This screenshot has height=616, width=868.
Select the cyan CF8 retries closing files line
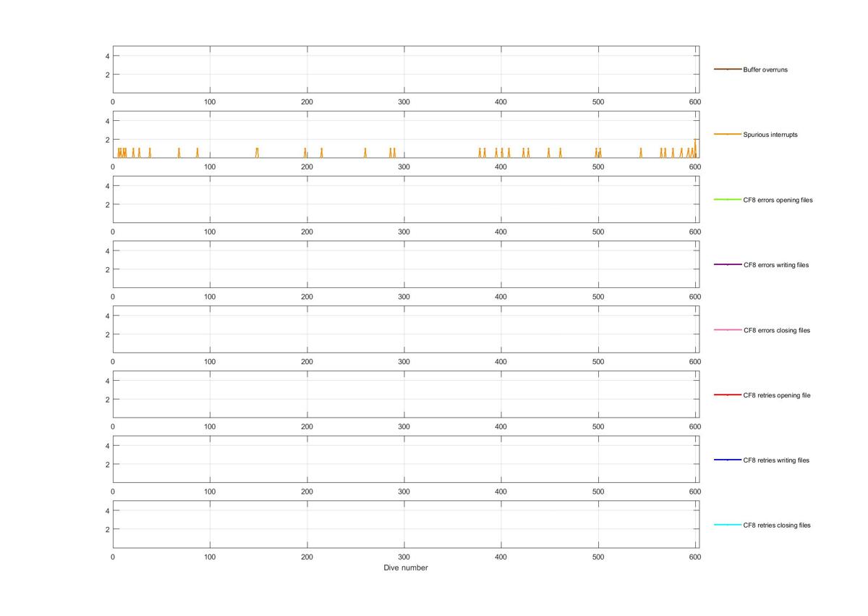[x=728, y=526]
